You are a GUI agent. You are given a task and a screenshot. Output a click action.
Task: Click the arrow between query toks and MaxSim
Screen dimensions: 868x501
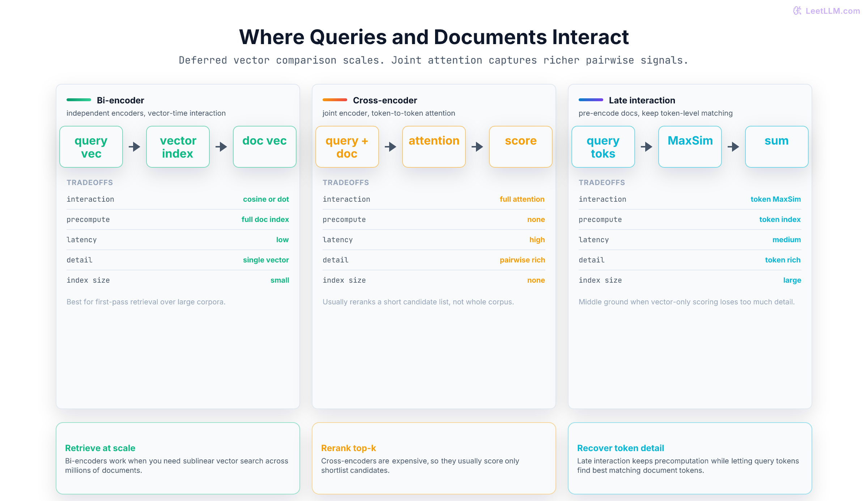coord(647,147)
